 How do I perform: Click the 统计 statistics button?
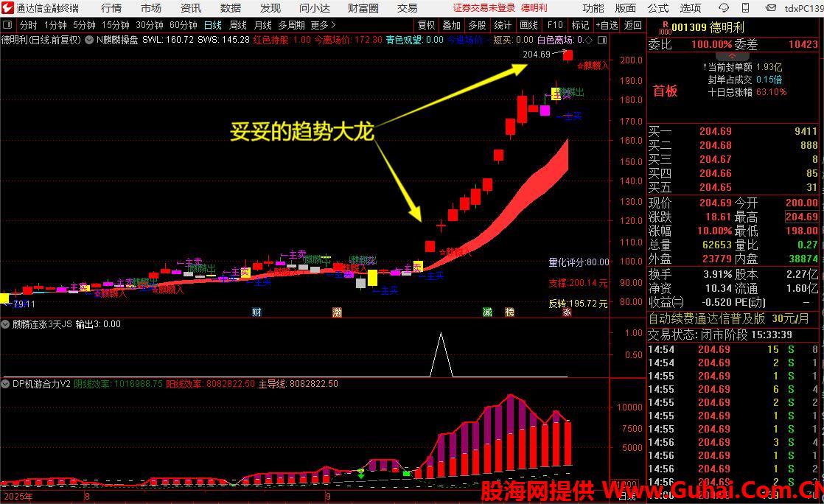pyautogui.click(x=503, y=25)
